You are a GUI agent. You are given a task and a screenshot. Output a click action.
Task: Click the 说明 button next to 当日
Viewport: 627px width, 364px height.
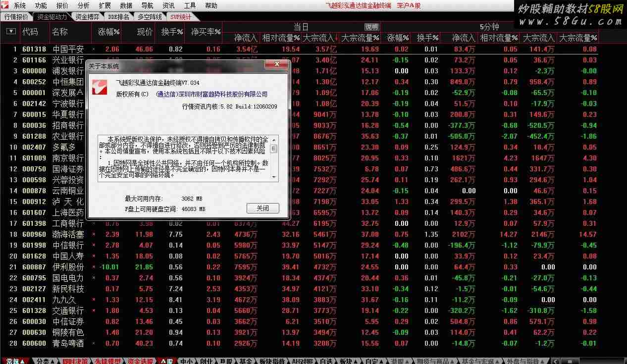(x=371, y=27)
